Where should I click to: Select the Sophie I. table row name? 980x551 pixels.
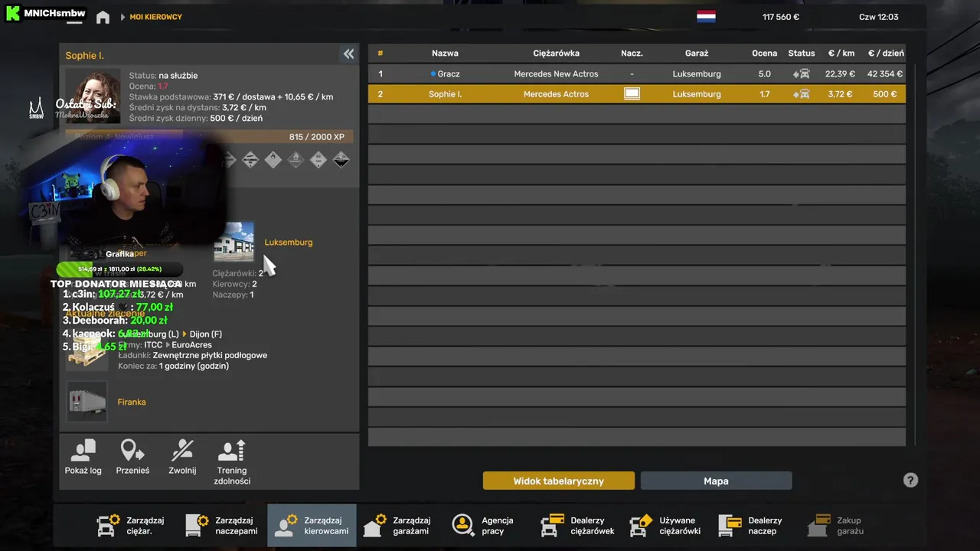(445, 94)
